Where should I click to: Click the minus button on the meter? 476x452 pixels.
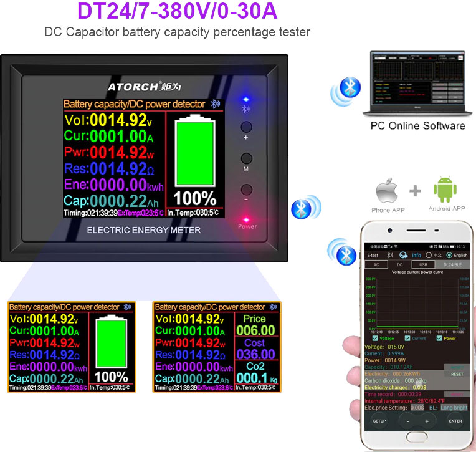[x=246, y=190]
